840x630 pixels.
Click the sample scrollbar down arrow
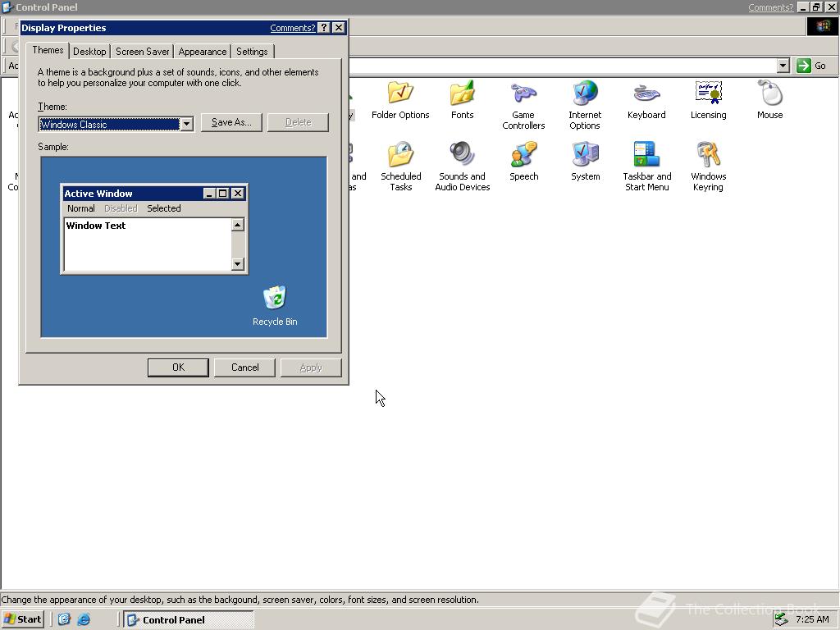[x=238, y=263]
